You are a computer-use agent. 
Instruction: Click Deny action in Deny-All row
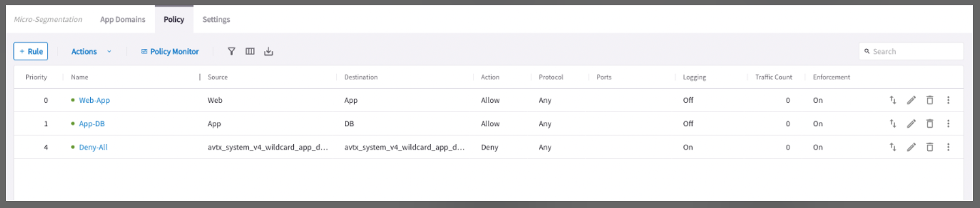(489, 147)
